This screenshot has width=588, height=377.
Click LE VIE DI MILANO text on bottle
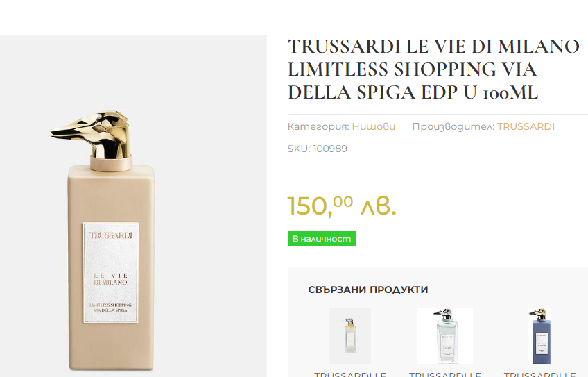pos(111,279)
